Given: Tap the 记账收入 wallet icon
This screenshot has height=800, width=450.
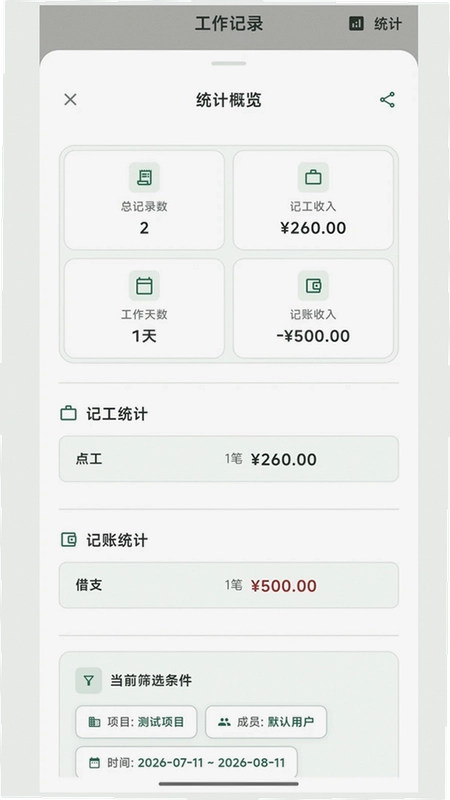Looking at the screenshot, I should click(313, 286).
